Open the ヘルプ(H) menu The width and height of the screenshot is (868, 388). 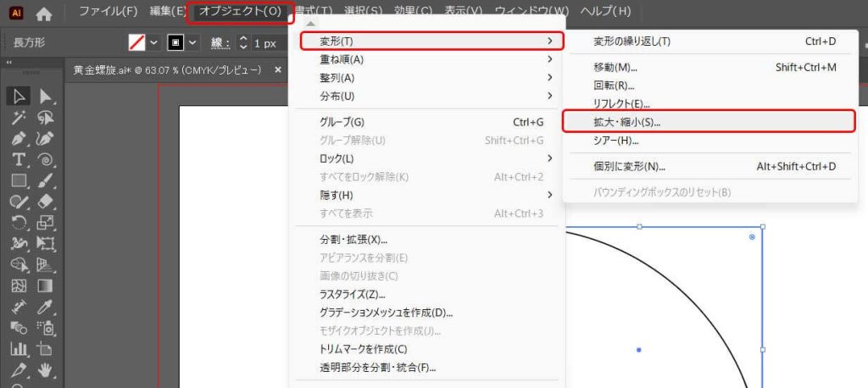coord(605,11)
